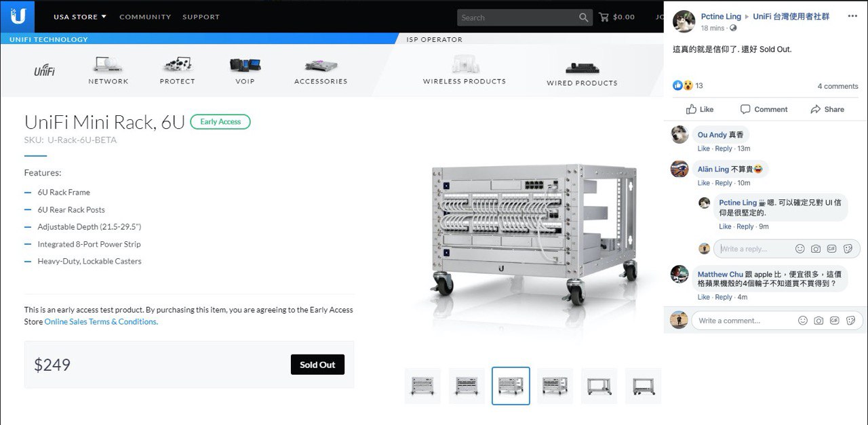Open Alān Ling's profile name
This screenshot has height=425, width=868.
point(713,169)
